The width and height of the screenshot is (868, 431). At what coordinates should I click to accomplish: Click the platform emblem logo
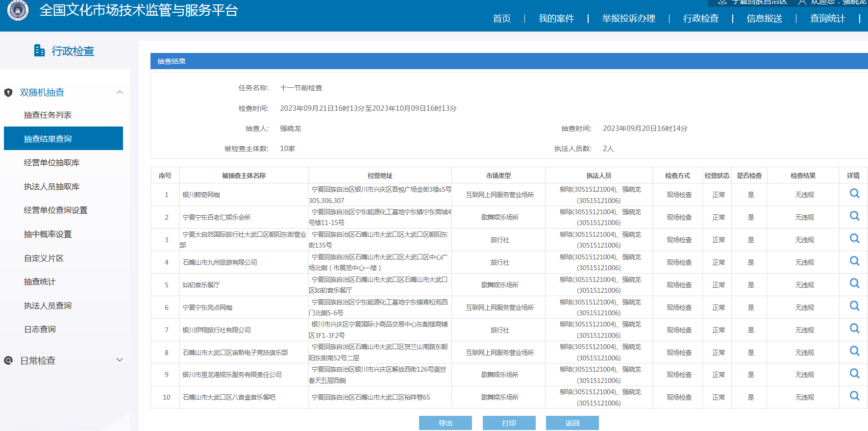[x=18, y=10]
